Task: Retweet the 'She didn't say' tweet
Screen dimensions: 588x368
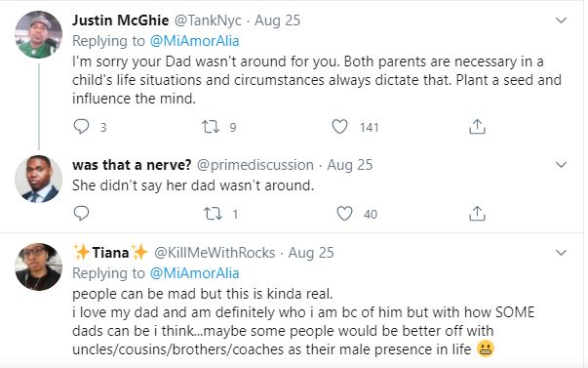Action: point(213,214)
